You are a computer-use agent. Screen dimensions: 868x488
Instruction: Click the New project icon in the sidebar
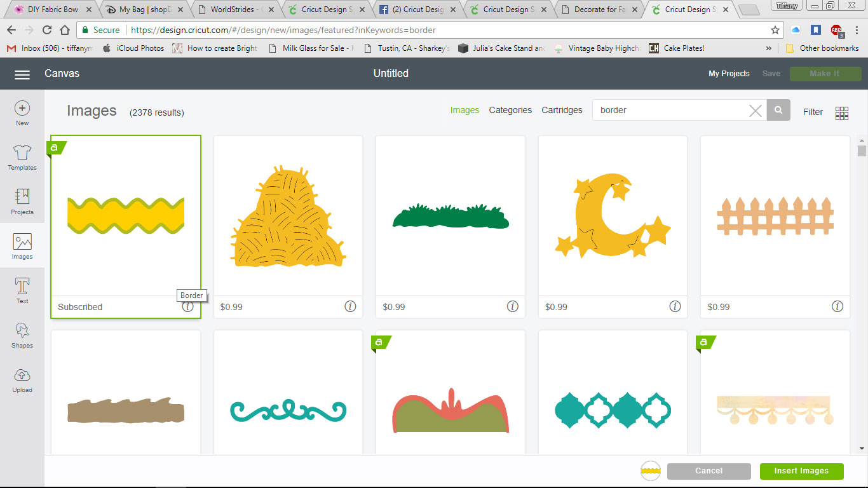point(22,108)
